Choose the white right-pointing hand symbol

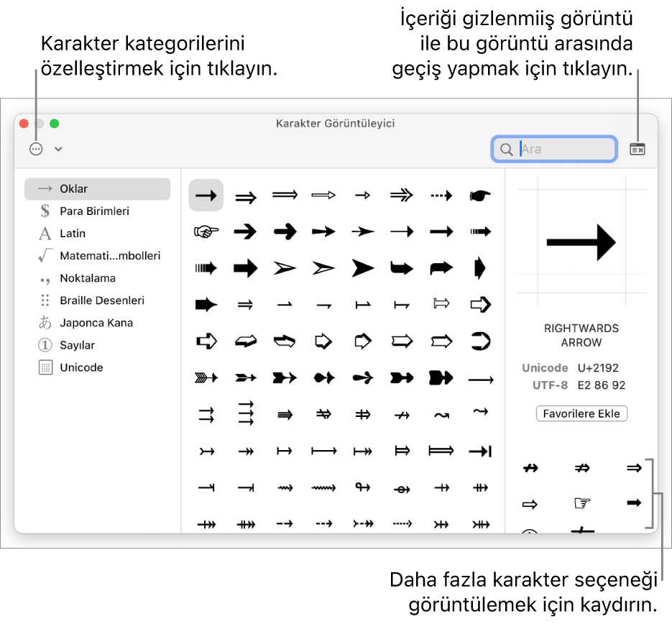pos(206,232)
